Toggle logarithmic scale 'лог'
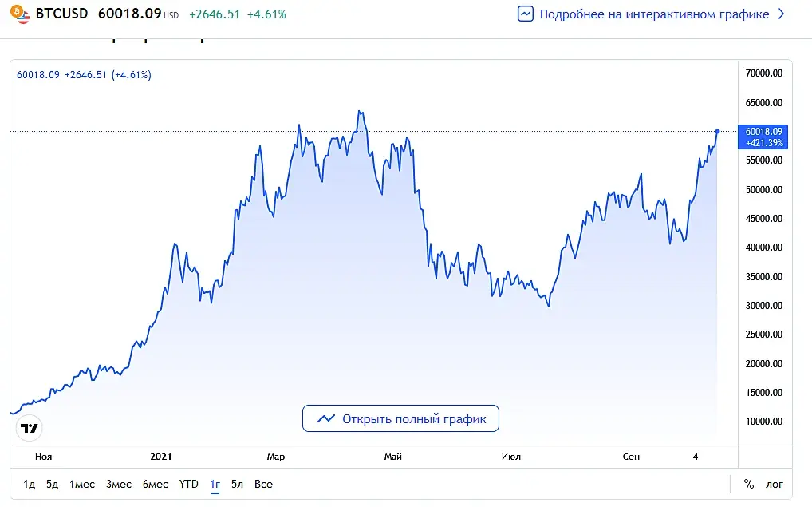Screen dimensions: 812x507 pos(775,484)
